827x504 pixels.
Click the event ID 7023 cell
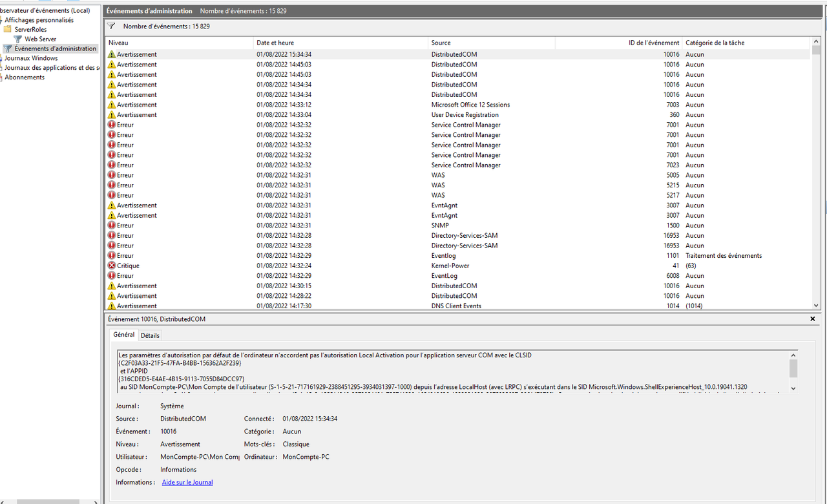(x=673, y=165)
